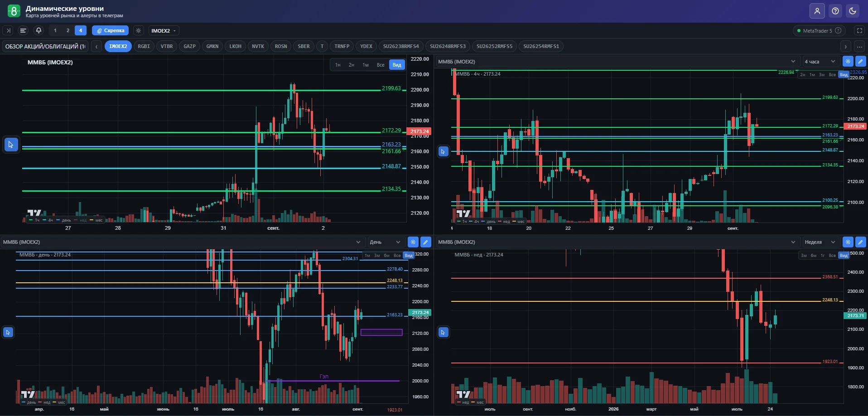Open alerts bell icon
The width and height of the screenshot is (868, 416).
pos(39,31)
